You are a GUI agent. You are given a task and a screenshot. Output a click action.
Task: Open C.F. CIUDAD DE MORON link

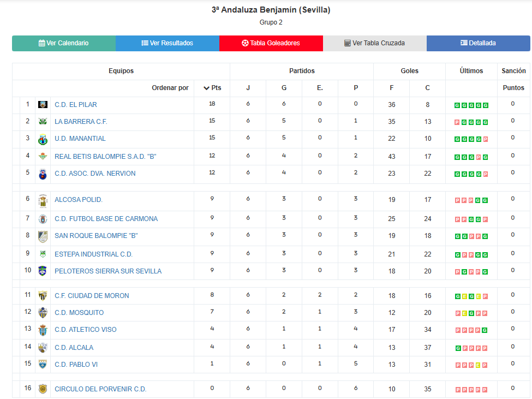(92, 296)
